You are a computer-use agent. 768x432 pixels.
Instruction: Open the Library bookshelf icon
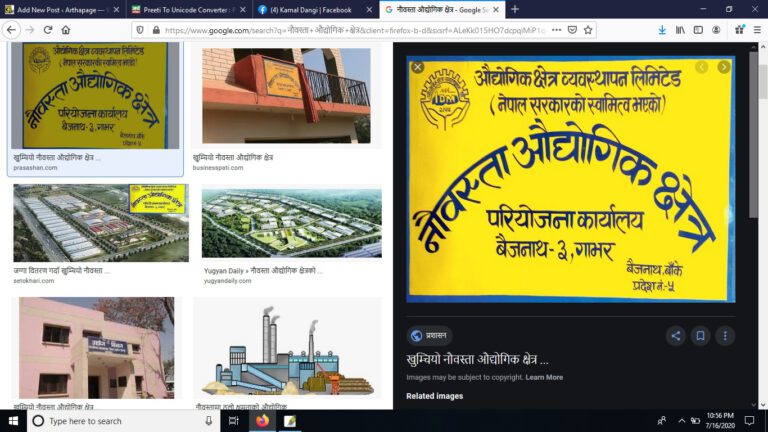pyautogui.click(x=680, y=30)
